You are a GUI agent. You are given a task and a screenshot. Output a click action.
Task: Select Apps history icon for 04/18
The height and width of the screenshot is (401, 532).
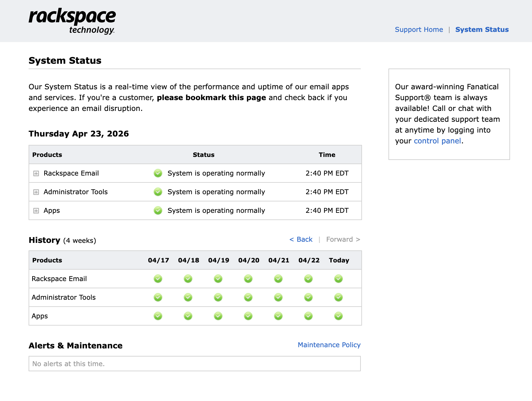pos(188,316)
